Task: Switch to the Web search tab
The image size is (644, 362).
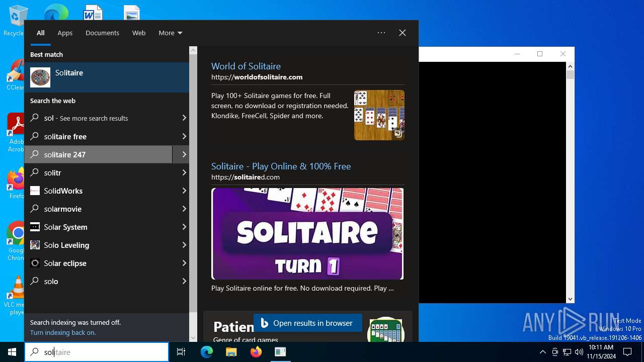Action: (139, 33)
